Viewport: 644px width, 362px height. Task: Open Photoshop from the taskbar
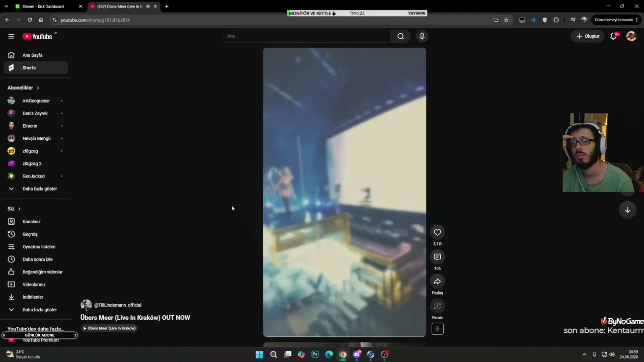click(315, 354)
